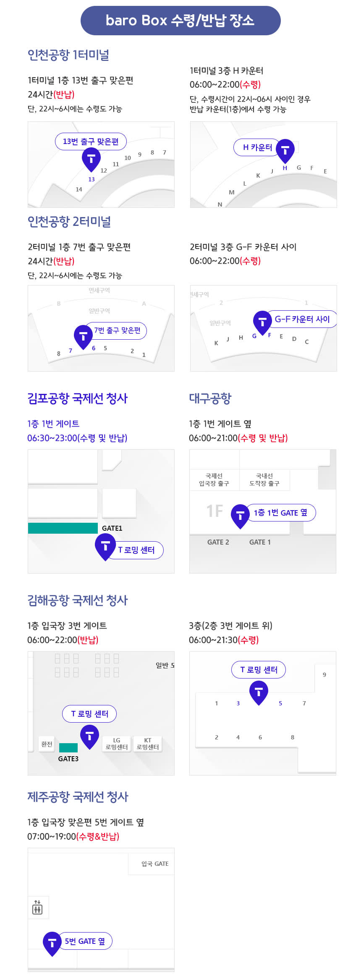Click the T pin at 1층 1번 GATE 옆
This screenshot has height=980, width=361.
[241, 515]
